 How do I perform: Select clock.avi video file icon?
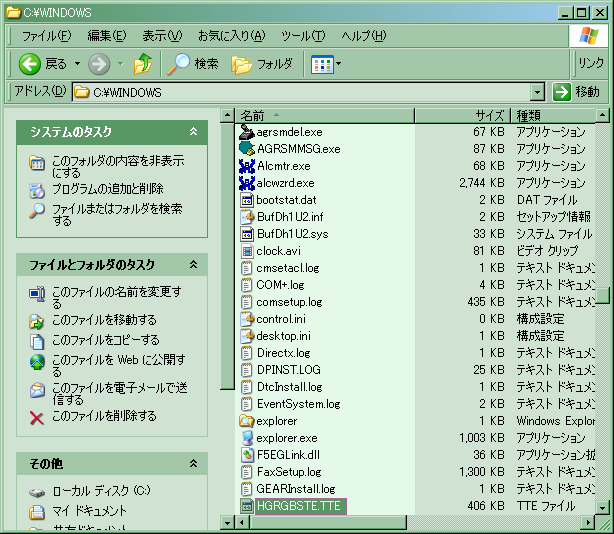point(247,251)
